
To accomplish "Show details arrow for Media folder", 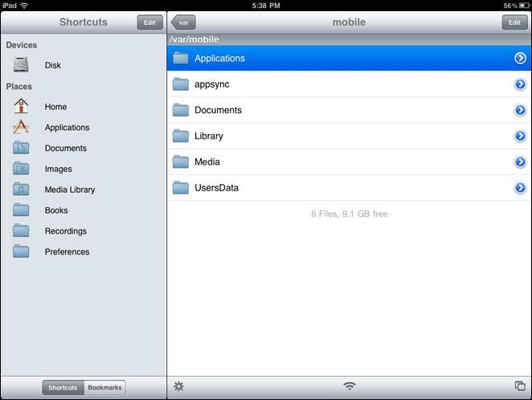I will pyautogui.click(x=520, y=161).
